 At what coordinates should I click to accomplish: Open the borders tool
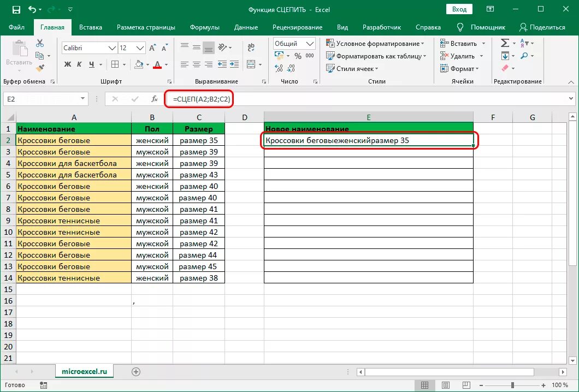pos(115,64)
